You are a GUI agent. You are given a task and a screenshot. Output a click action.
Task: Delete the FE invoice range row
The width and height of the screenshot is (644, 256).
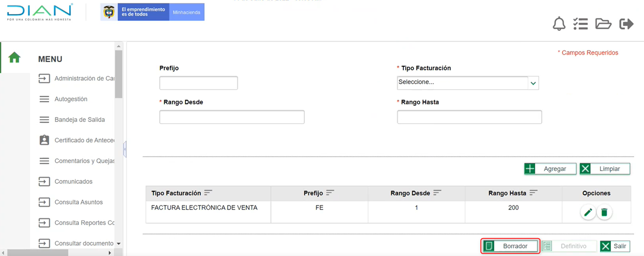pos(605,212)
